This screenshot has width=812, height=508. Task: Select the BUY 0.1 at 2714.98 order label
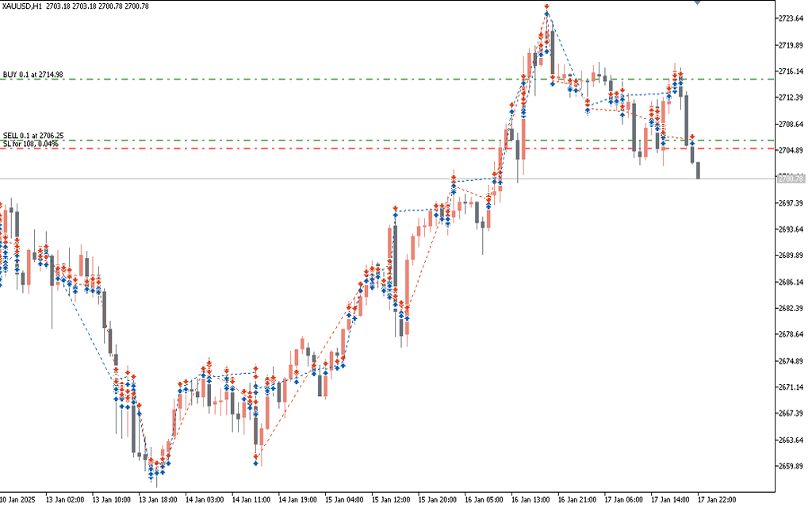click(x=33, y=75)
